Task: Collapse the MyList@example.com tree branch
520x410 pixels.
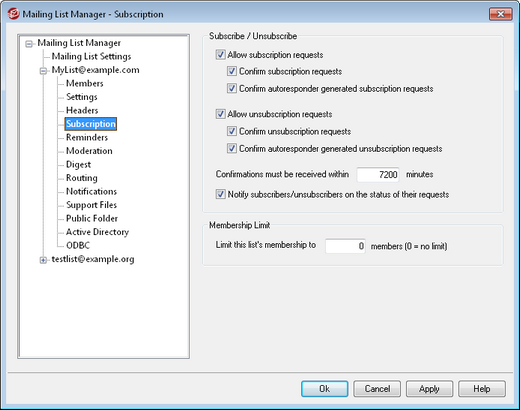Action: pyautogui.click(x=43, y=71)
